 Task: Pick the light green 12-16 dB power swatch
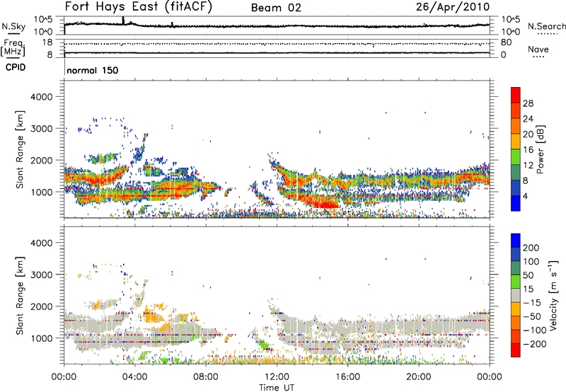pyautogui.click(x=516, y=157)
